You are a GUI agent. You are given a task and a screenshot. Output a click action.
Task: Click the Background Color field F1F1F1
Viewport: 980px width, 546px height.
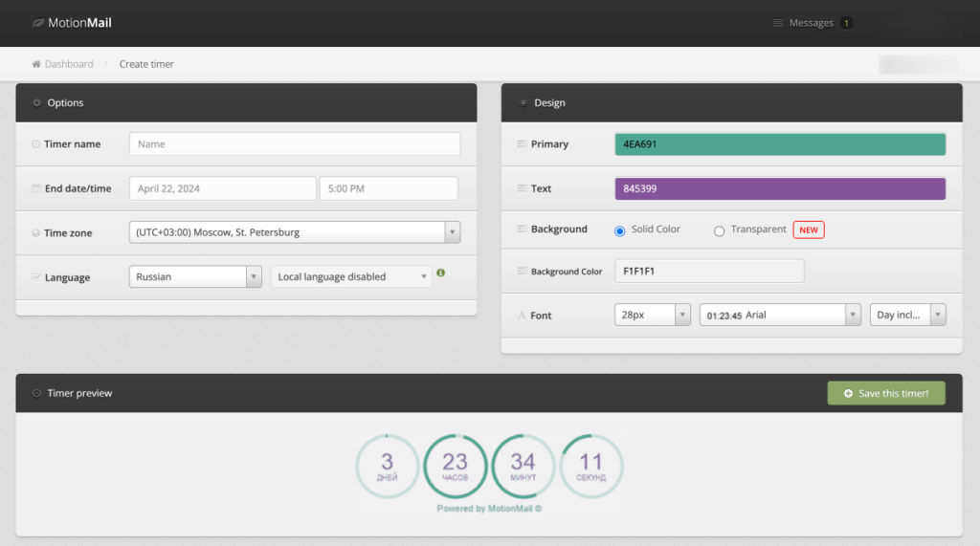click(x=709, y=272)
